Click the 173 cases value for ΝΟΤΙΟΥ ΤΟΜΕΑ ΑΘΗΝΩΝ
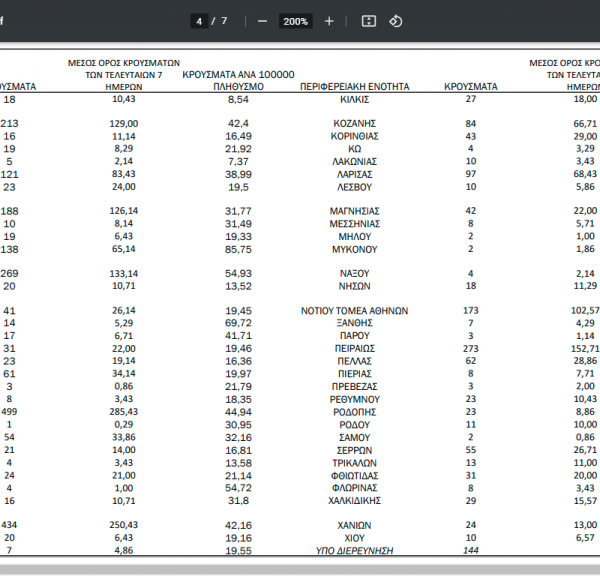The height and width of the screenshot is (576, 600). (x=471, y=310)
